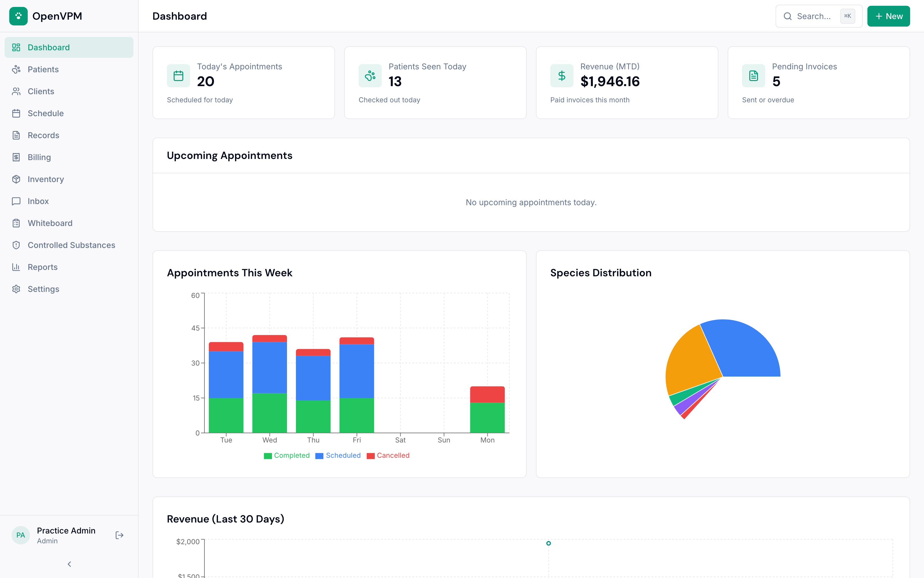Click the Records document icon in sidebar

point(16,135)
